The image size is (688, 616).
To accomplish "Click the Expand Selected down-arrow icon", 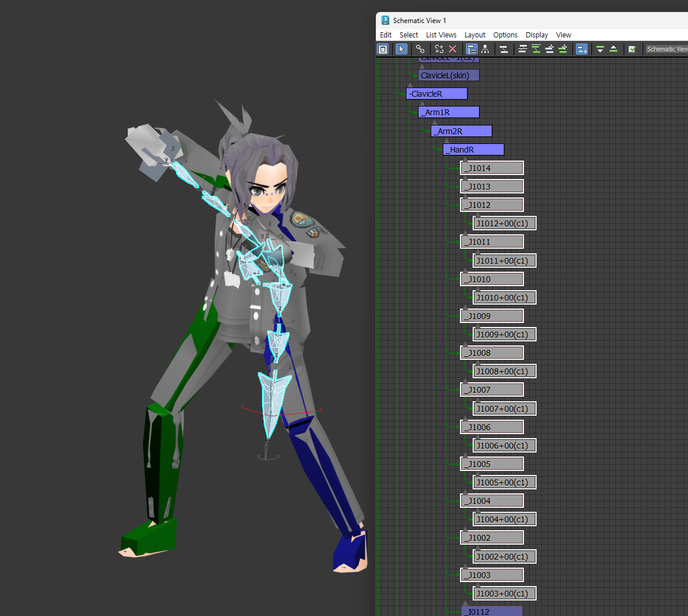I will tap(600, 50).
